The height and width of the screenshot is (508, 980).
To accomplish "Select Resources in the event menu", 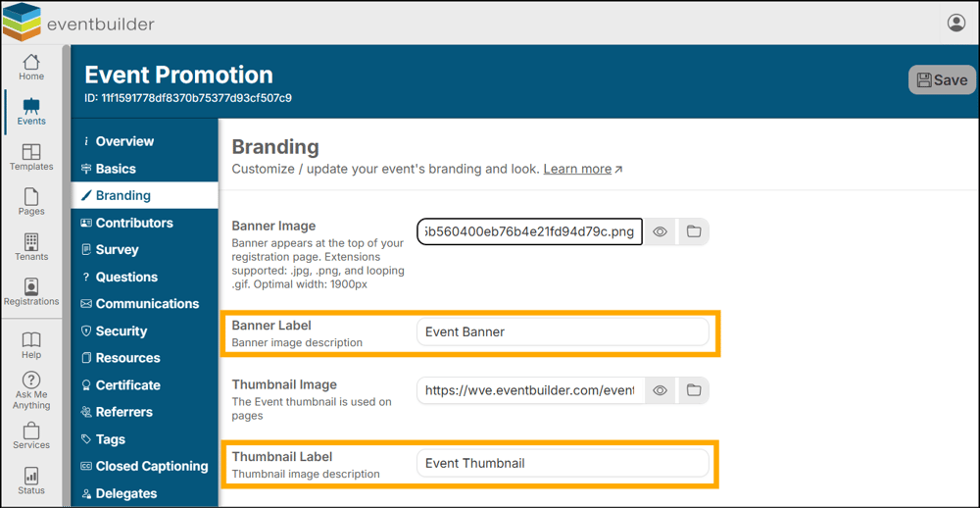I will click(x=144, y=358).
